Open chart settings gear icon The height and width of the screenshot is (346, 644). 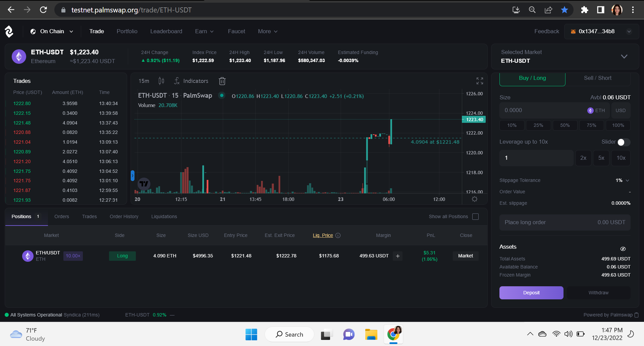pyautogui.click(x=475, y=199)
